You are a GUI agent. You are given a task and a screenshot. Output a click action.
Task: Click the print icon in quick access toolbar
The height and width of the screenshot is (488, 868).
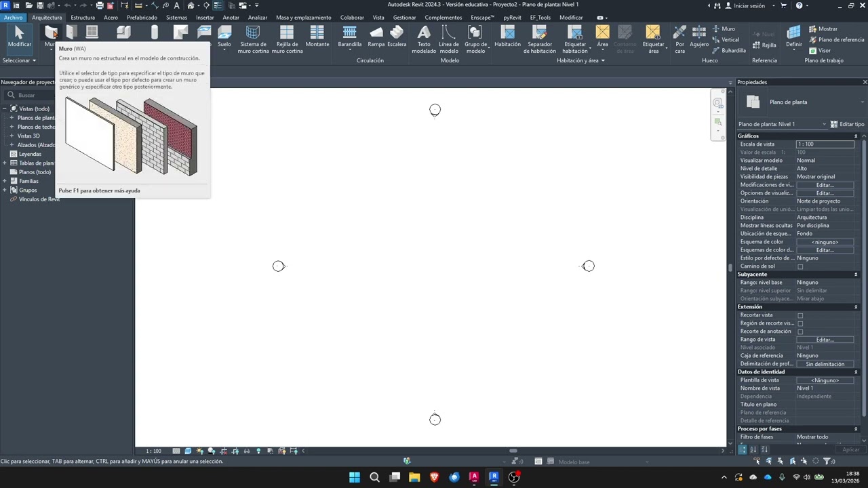[x=100, y=5]
